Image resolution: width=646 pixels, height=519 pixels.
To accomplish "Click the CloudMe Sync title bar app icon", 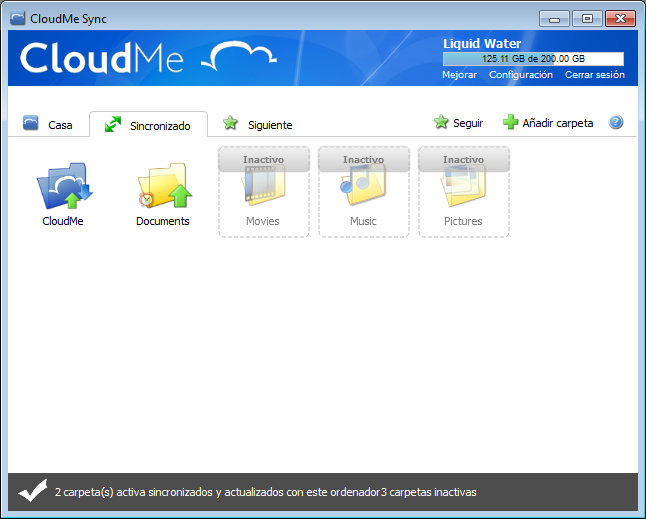I will pos(18,19).
